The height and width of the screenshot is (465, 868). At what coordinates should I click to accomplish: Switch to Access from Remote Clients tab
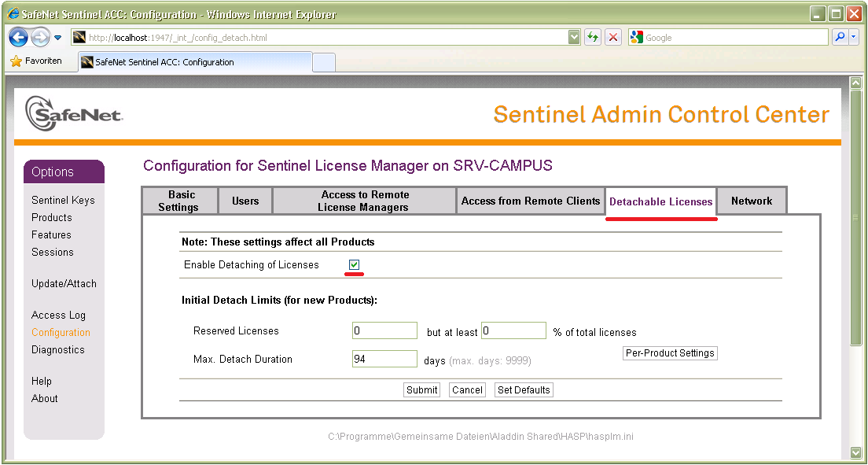pyautogui.click(x=531, y=201)
